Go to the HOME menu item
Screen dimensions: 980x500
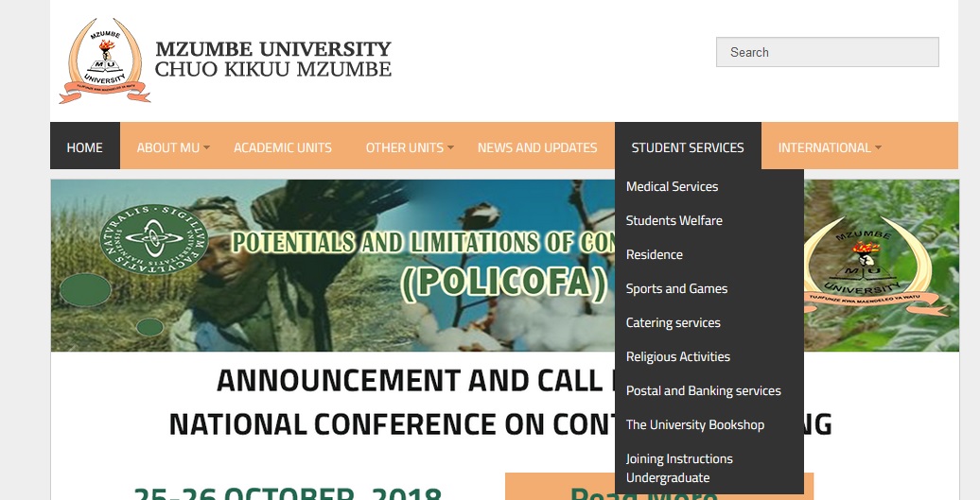tap(85, 147)
